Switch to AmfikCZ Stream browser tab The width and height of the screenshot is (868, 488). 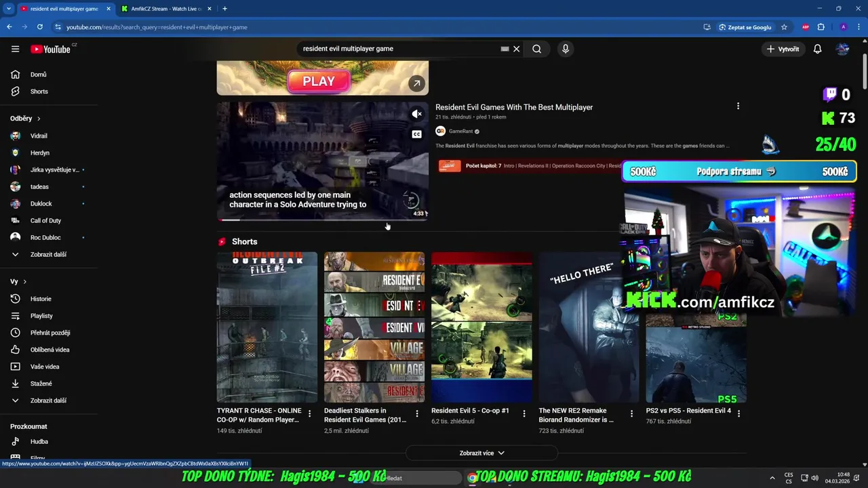point(166,9)
